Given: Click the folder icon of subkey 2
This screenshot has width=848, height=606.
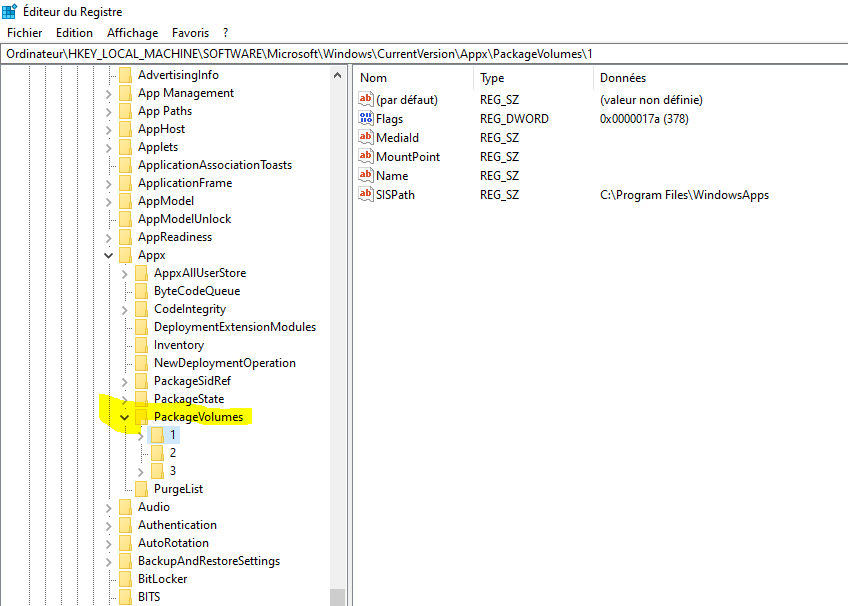Looking at the screenshot, I should [x=157, y=453].
